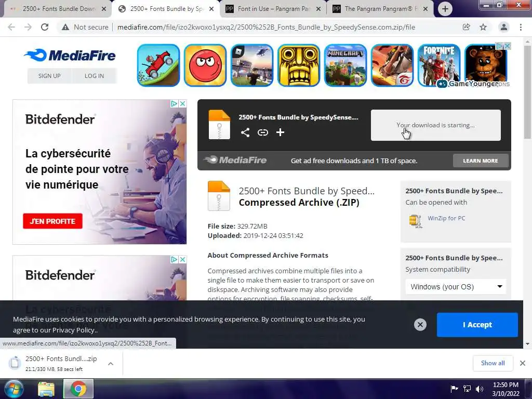Click Your download is starting button
The image size is (532, 399).
tap(436, 125)
